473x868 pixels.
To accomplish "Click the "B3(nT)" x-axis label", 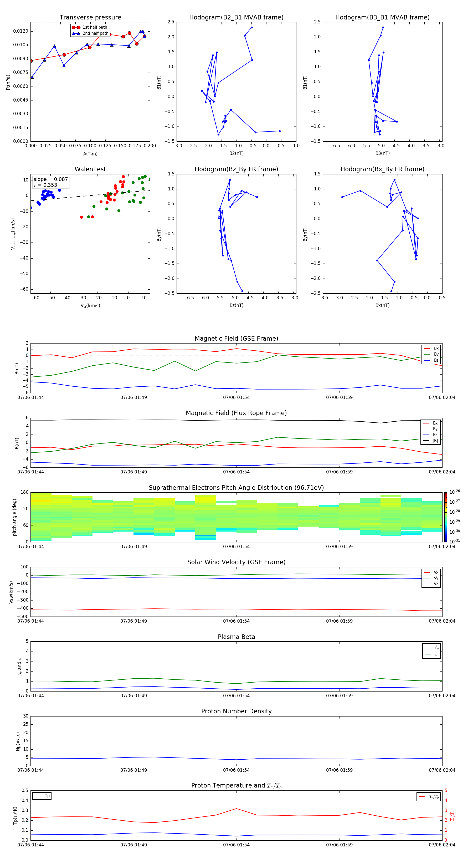I will pos(382,153).
